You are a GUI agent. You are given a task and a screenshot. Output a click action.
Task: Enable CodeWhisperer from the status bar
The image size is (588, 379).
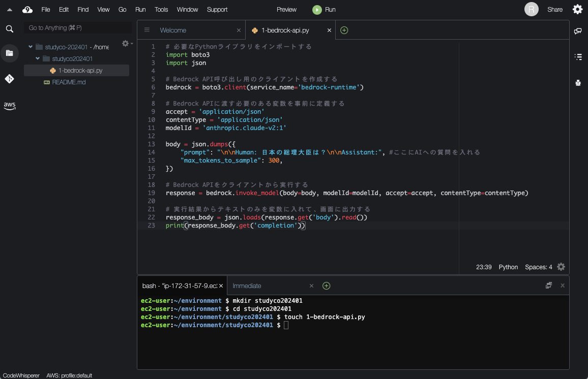[21, 375]
